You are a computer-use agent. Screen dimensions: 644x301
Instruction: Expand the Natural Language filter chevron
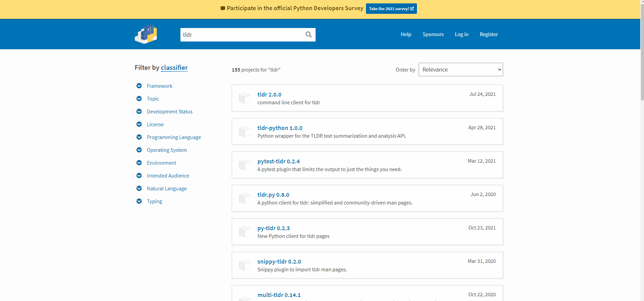tap(139, 188)
